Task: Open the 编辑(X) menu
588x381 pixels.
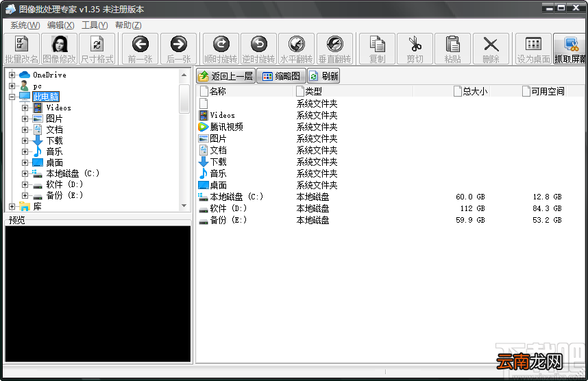Action: (61, 25)
